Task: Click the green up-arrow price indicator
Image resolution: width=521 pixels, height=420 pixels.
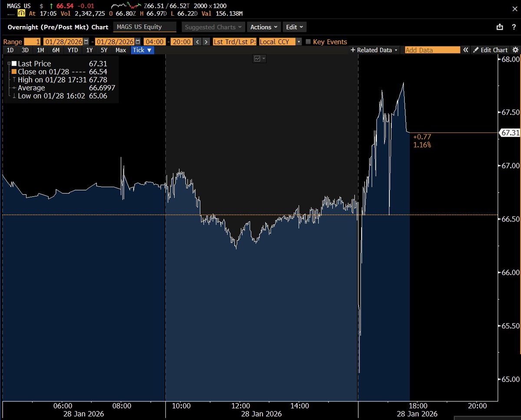Action: [52, 6]
